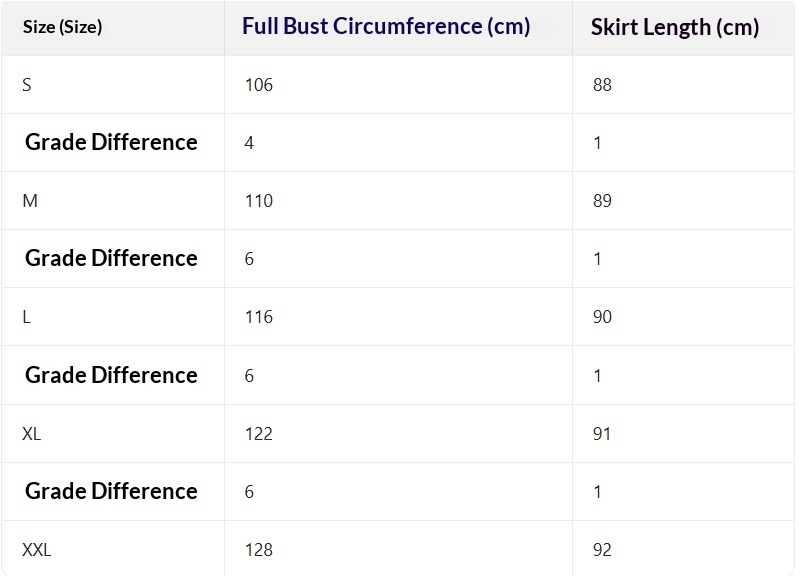Screen dimensions: 802x576
Task: Select the L size row label
Action: coord(27,317)
